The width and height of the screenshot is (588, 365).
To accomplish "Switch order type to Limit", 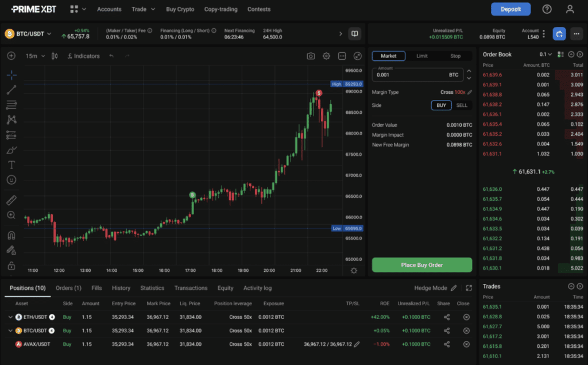I will [x=422, y=56].
